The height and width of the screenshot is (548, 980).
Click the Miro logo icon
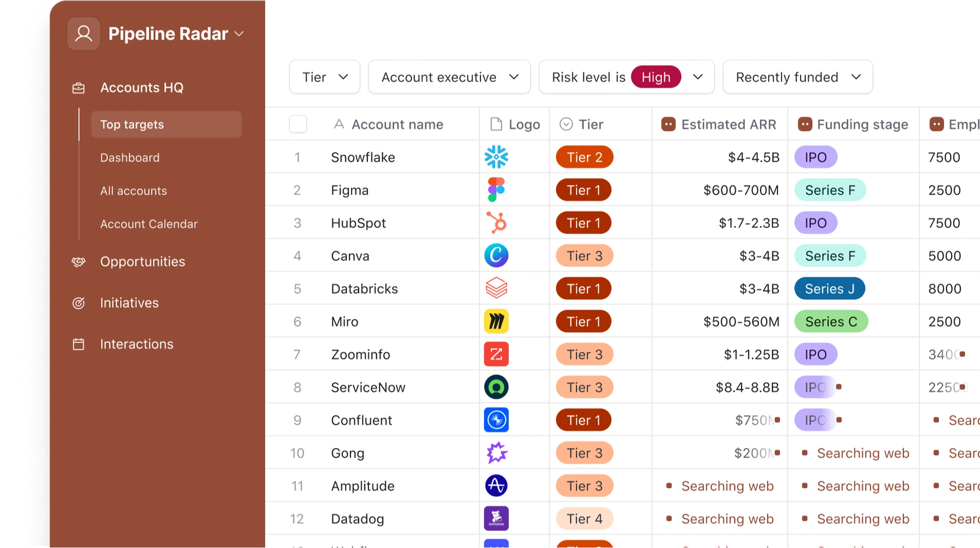tap(496, 322)
